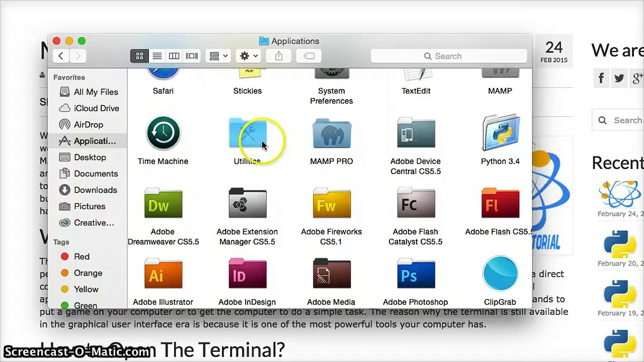Open Adobe Flash Catalyst CS5.5 icon
The height and width of the screenshot is (362, 644).
coord(416,203)
